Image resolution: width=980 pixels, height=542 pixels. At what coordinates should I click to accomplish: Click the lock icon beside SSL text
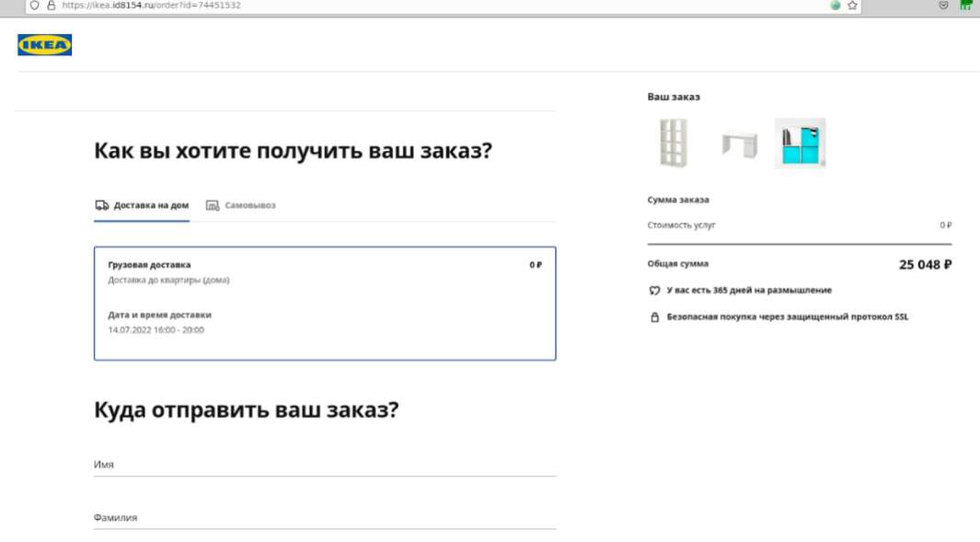(x=654, y=317)
